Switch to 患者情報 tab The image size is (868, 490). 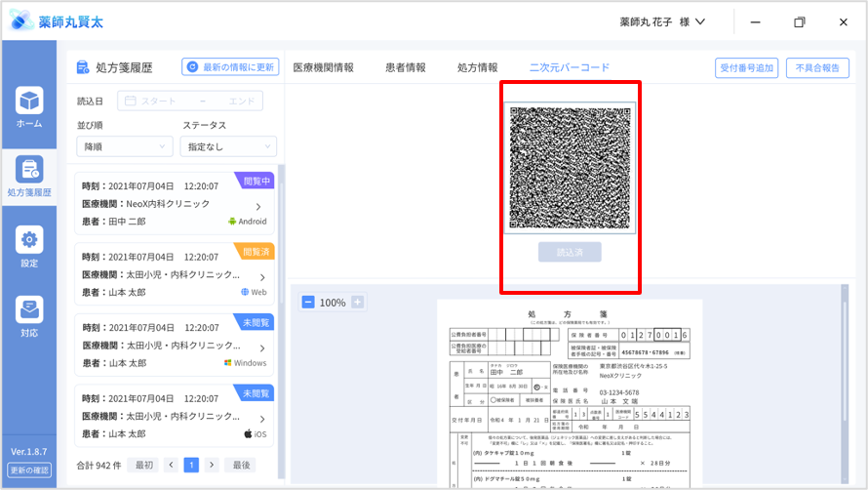405,67
